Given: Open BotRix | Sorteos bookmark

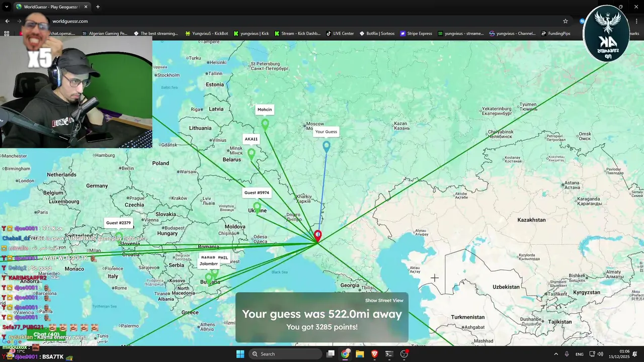Looking at the screenshot, I should point(377,34).
